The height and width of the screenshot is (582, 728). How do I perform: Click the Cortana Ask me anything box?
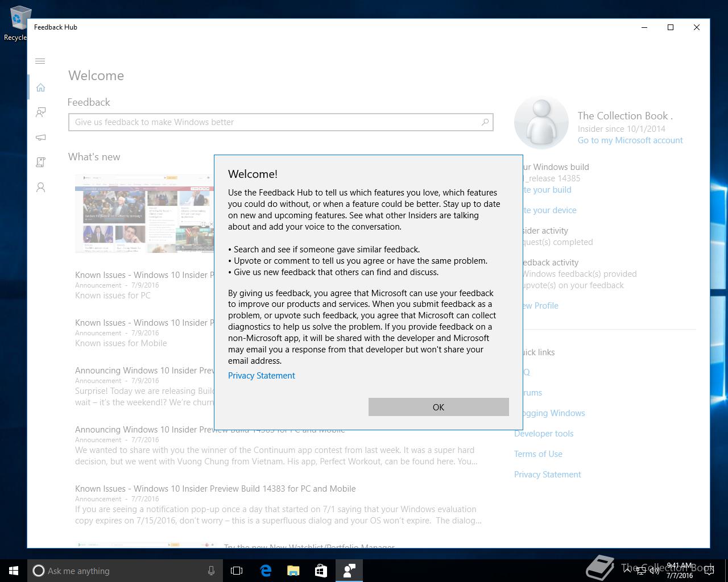pyautogui.click(x=124, y=571)
